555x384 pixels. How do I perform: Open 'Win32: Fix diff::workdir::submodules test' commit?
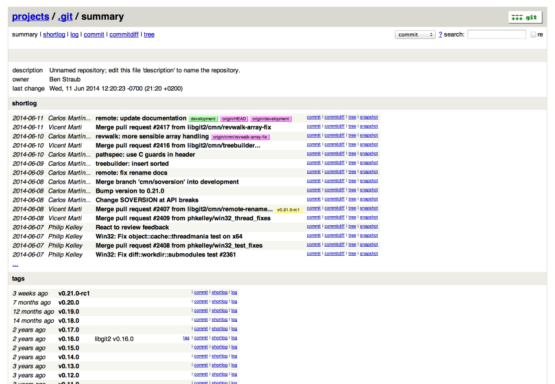point(166,254)
